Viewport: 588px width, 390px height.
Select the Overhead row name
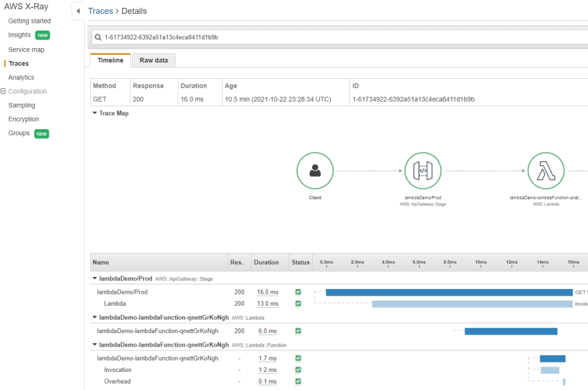pos(118,381)
